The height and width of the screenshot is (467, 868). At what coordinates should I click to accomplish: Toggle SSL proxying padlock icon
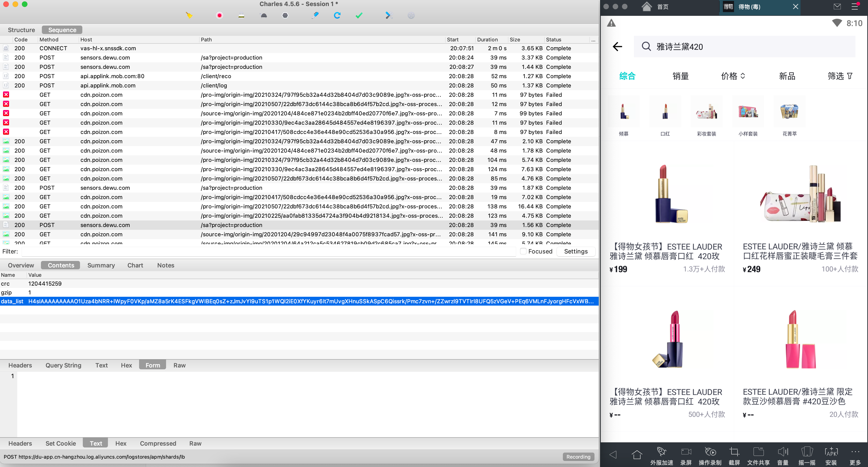pos(241,15)
